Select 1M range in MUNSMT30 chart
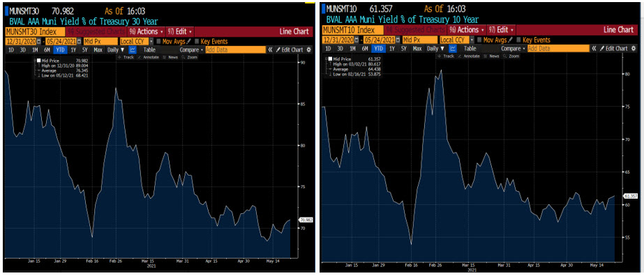Image resolution: width=644 pixels, height=276 pixels. coord(35,49)
